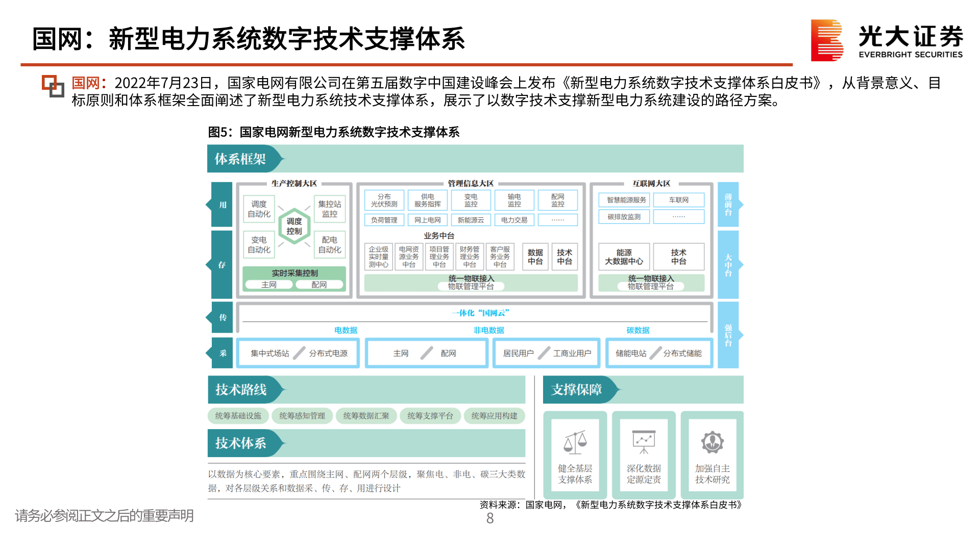Click the 分布式电源 text

(x=328, y=353)
